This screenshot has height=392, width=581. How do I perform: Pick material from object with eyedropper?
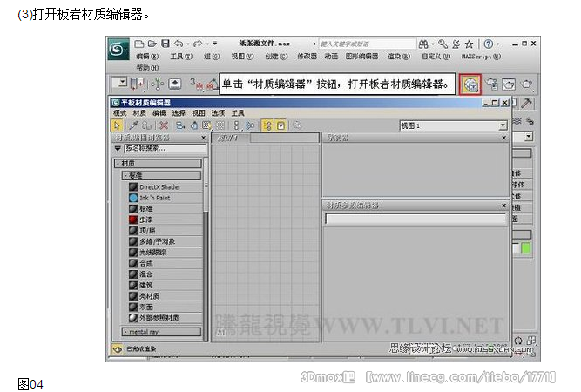click(133, 125)
